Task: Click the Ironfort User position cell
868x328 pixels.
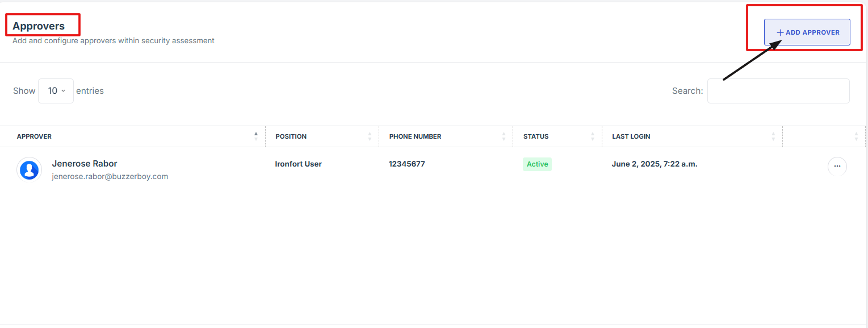Action: coord(298,164)
